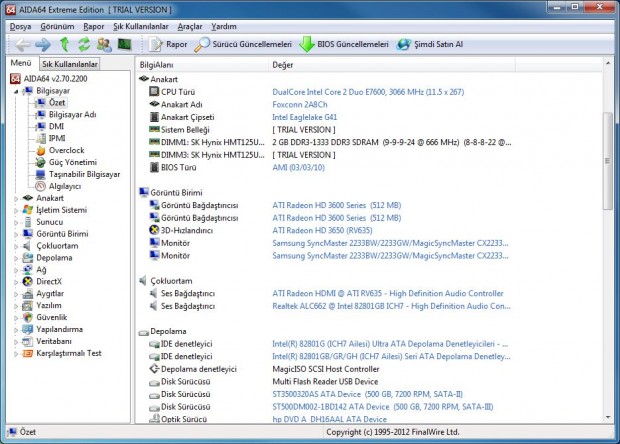Click Ağ network icon in tree

point(28,270)
